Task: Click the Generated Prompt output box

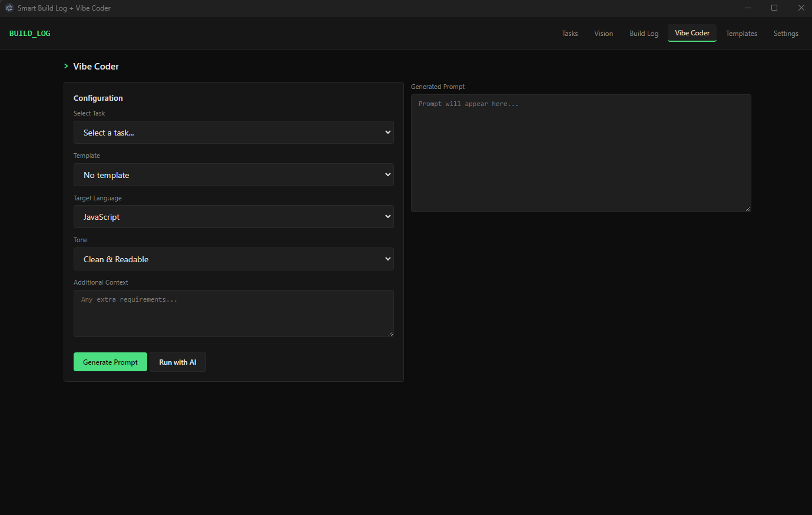Action: pos(581,153)
